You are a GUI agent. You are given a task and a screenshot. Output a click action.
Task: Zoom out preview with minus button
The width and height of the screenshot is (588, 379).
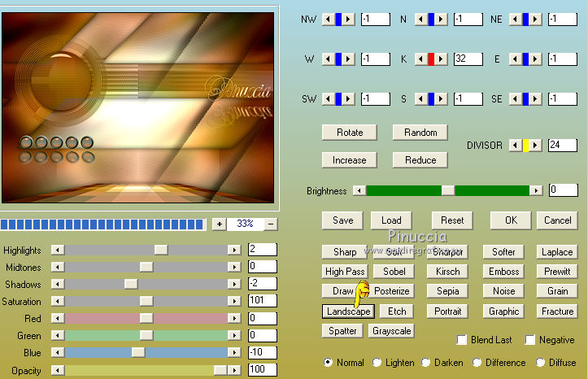tap(271, 224)
